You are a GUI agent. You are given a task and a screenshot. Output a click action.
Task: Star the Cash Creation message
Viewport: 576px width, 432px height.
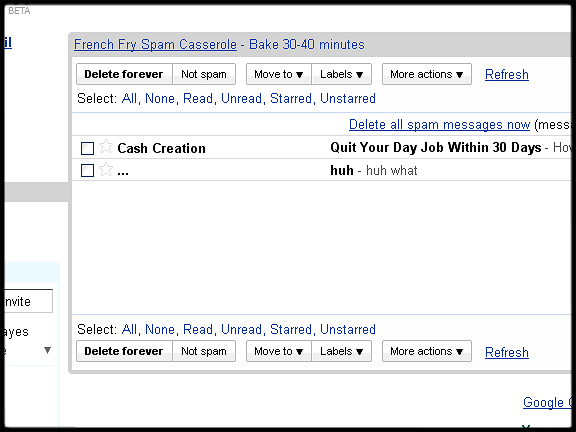click(106, 147)
